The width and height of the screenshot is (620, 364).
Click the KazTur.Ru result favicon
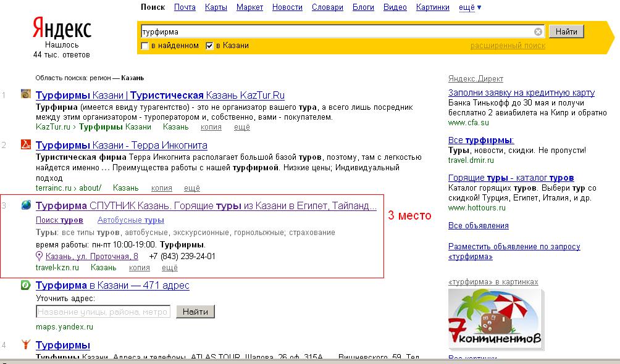pos(26,94)
